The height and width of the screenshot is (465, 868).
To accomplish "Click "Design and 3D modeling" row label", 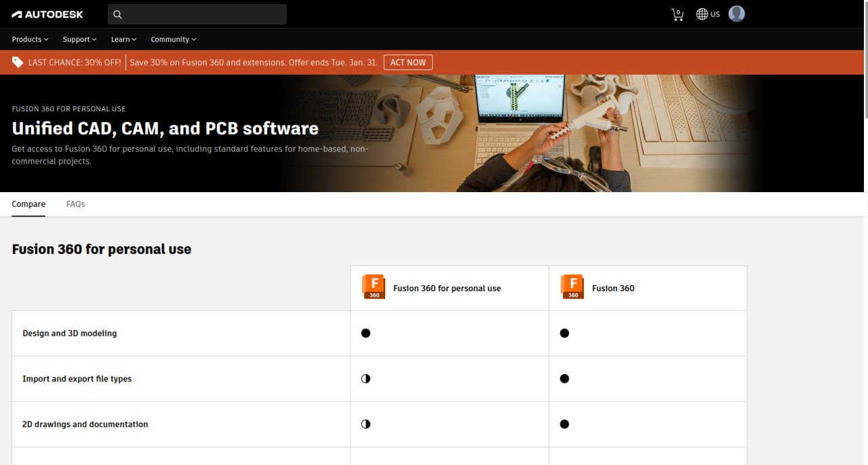I will coord(69,333).
